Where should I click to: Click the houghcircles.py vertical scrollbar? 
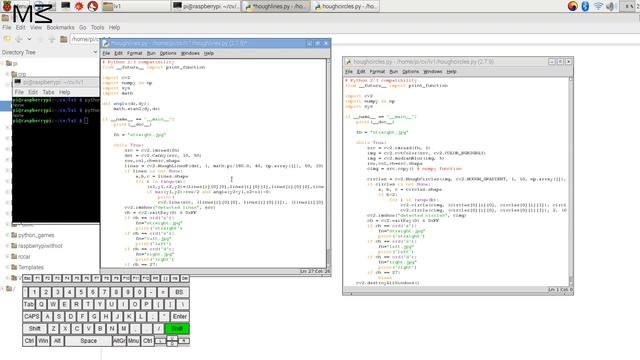click(571, 182)
